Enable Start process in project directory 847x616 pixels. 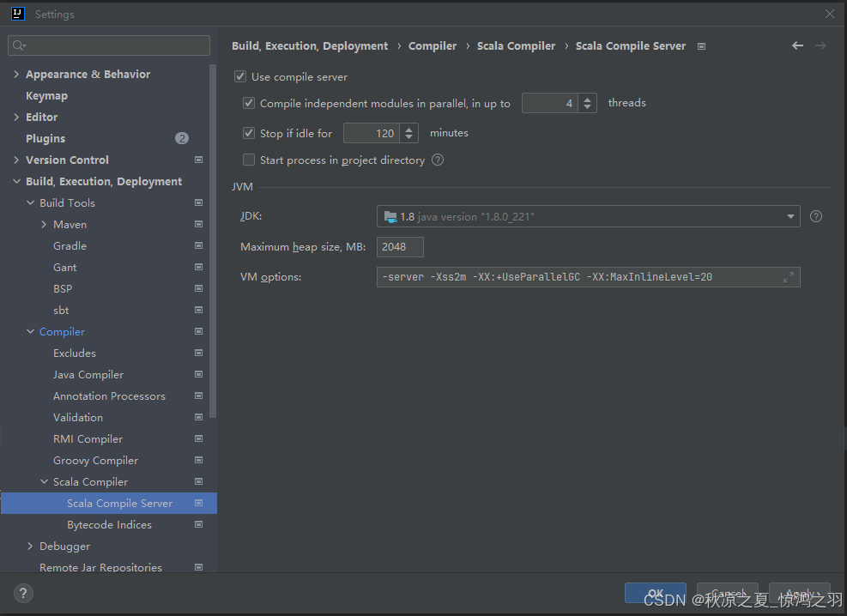(x=249, y=160)
